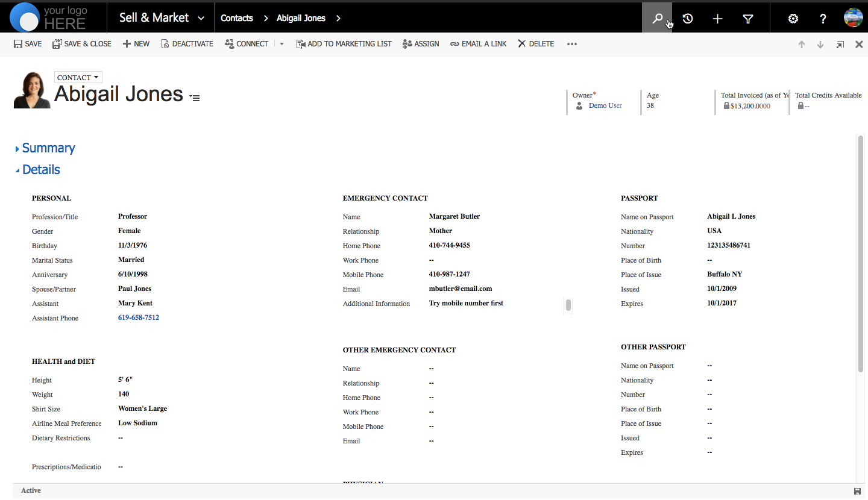Click Birthday value 11/3/1976

(133, 245)
